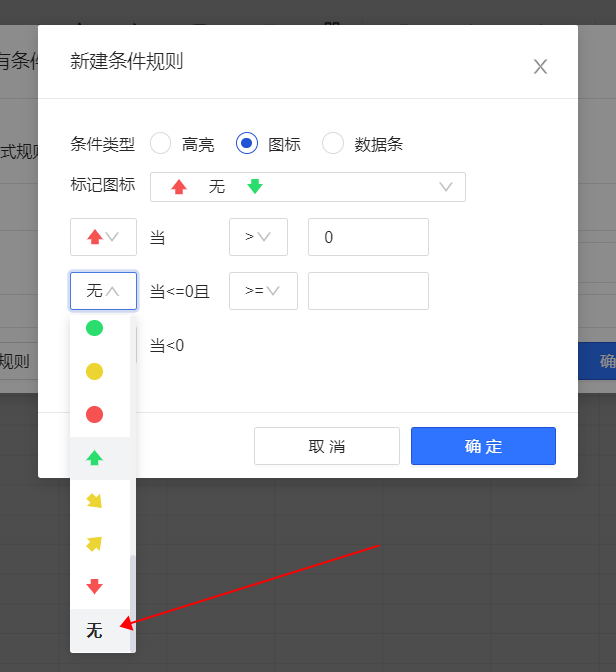Screen dimensions: 616x672
Task: Select the 图标 radio button
Action: coord(247,144)
